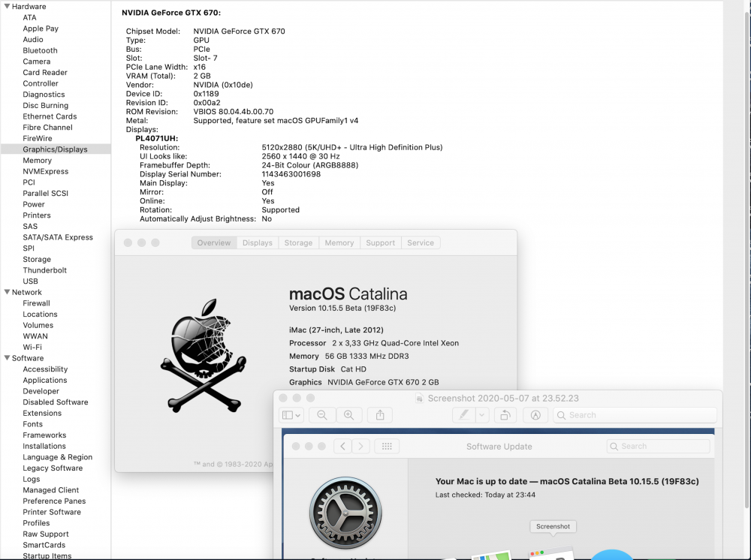
Task: Click the skull Apple logo image
Action: point(203,356)
